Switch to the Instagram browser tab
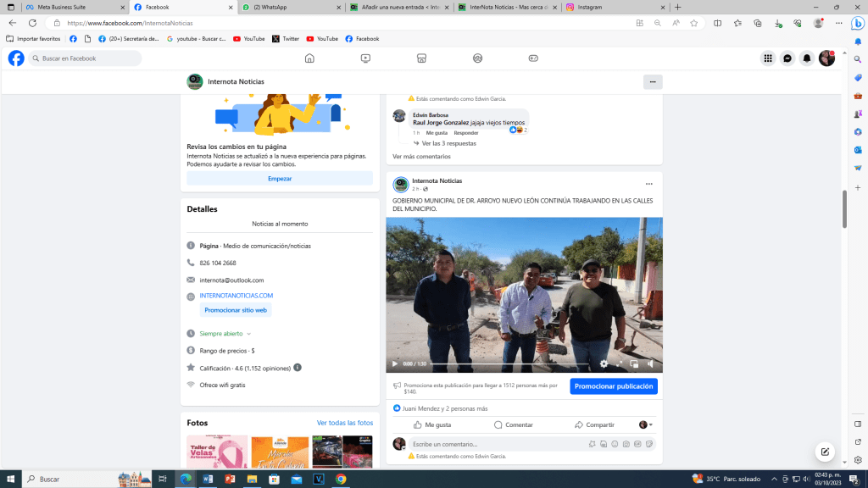Screen dimensions: 868x488 pos(615,7)
